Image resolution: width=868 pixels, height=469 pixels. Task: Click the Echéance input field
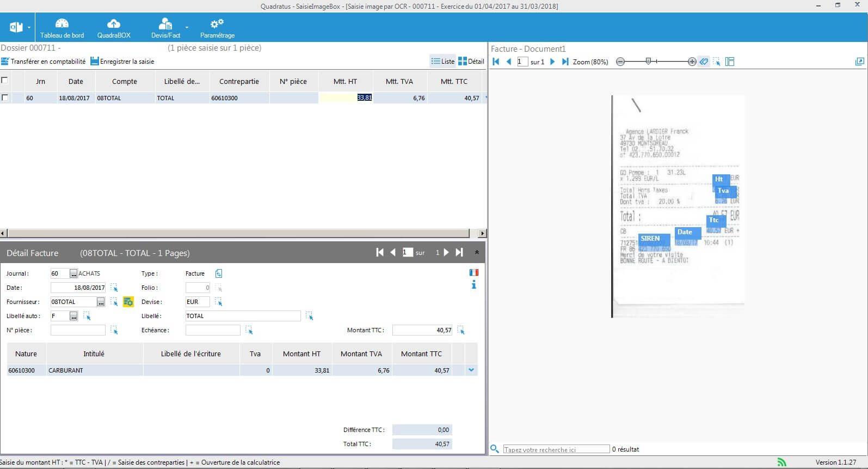[x=213, y=330]
